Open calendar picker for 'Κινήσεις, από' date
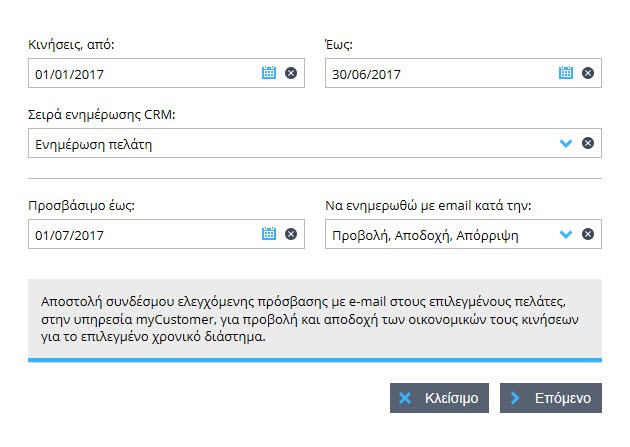The width and height of the screenshot is (630, 447). pyautogui.click(x=268, y=73)
